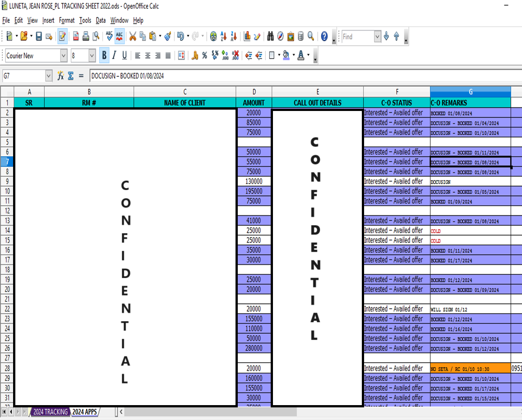
Task: Toggle Italic formatting
Action: (114, 55)
